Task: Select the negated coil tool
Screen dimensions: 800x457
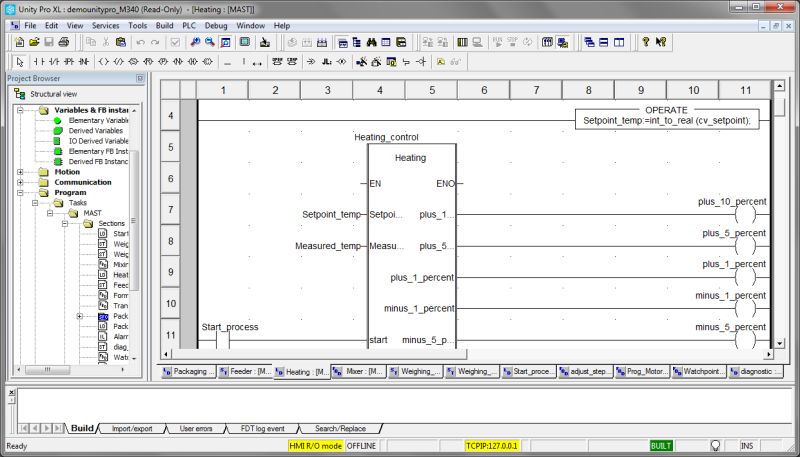Action: (118, 62)
